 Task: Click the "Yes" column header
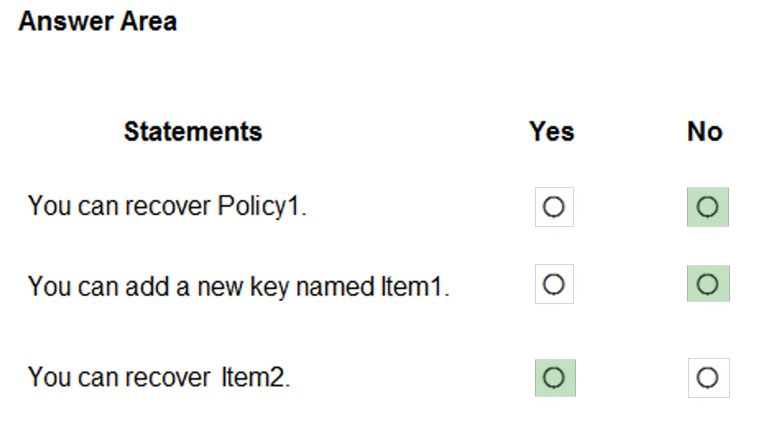pos(552,131)
